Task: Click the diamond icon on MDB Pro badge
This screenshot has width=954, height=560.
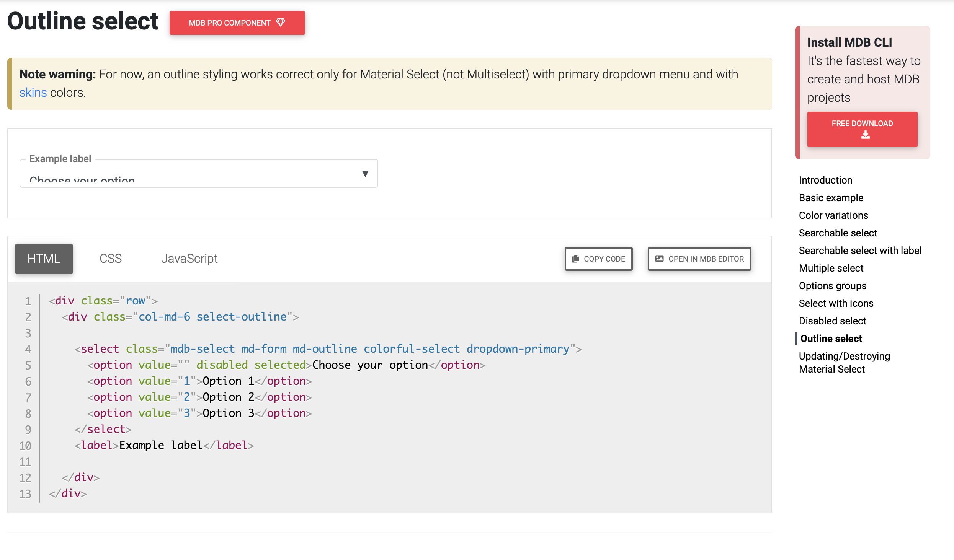Action: point(281,23)
